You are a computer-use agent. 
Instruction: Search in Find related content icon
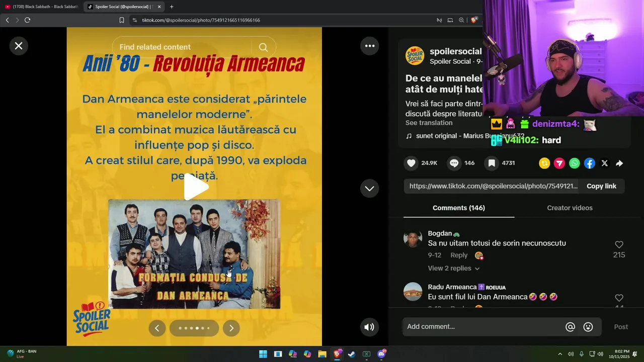tap(263, 47)
